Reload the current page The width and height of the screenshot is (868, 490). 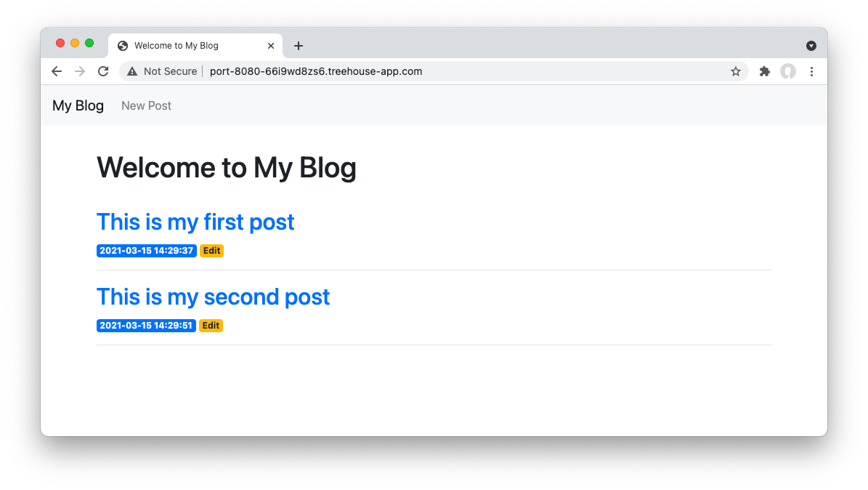point(103,71)
